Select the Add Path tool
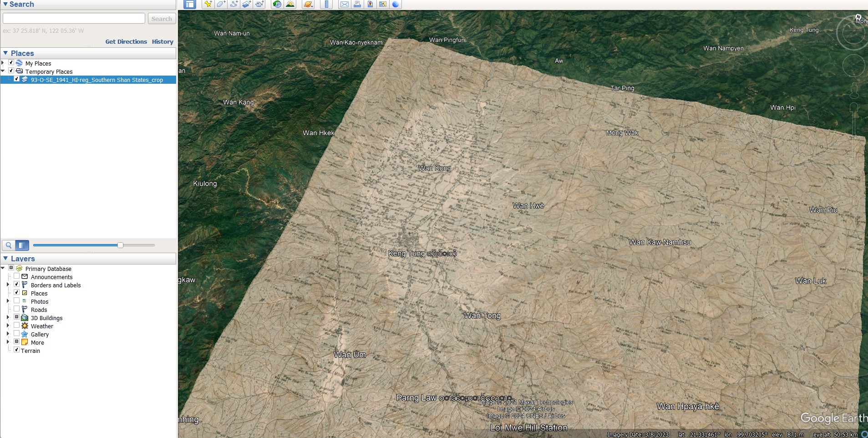This screenshot has width=868, height=438. 233,5
